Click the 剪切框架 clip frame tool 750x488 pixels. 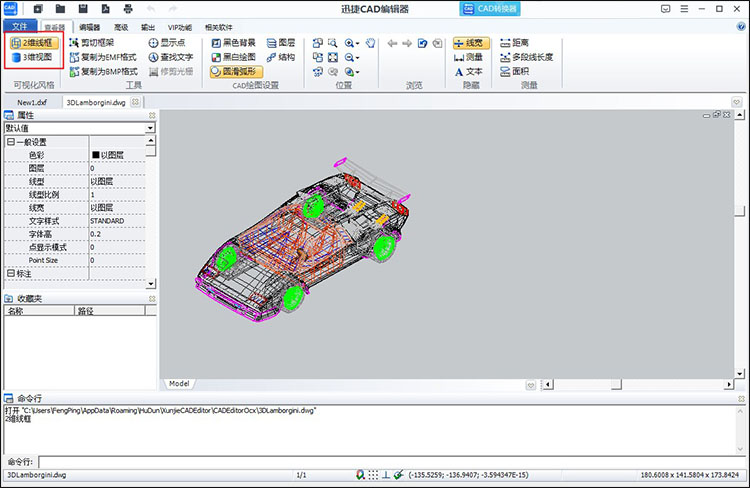[92, 43]
